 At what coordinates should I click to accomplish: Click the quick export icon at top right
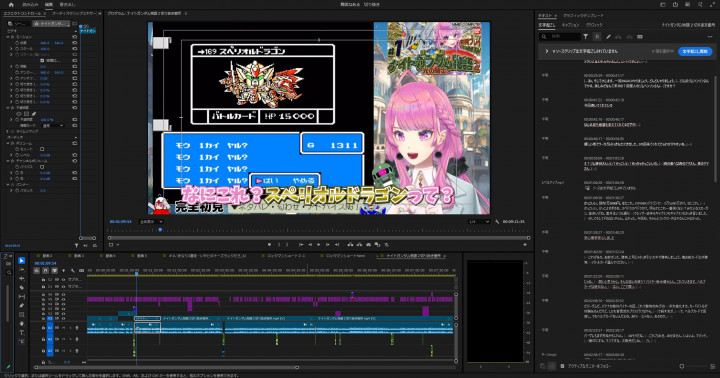tap(675, 5)
